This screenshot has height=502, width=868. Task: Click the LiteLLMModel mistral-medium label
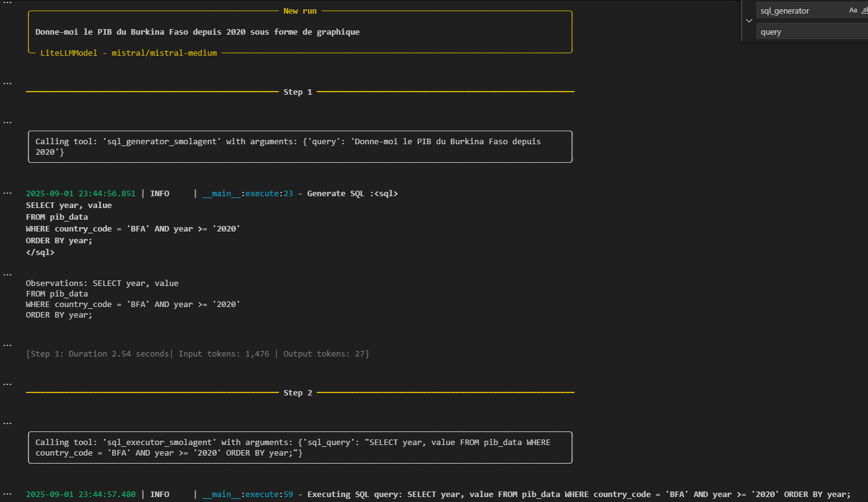pos(128,53)
